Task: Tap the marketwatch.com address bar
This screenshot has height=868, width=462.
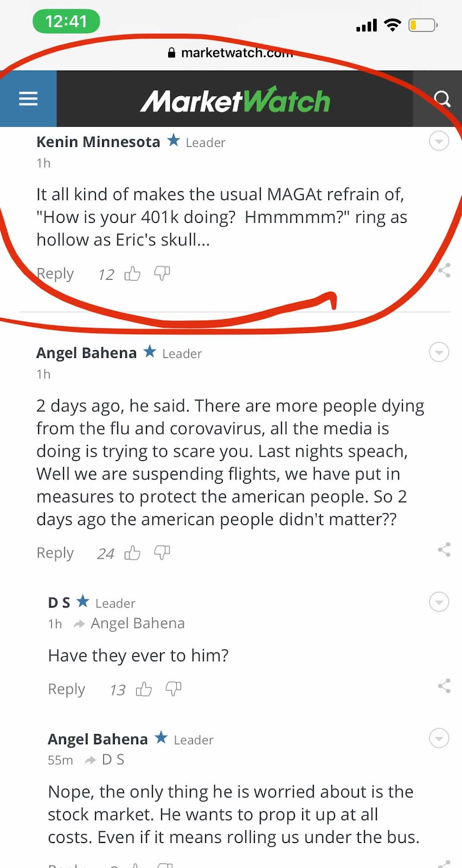Action: click(x=231, y=53)
